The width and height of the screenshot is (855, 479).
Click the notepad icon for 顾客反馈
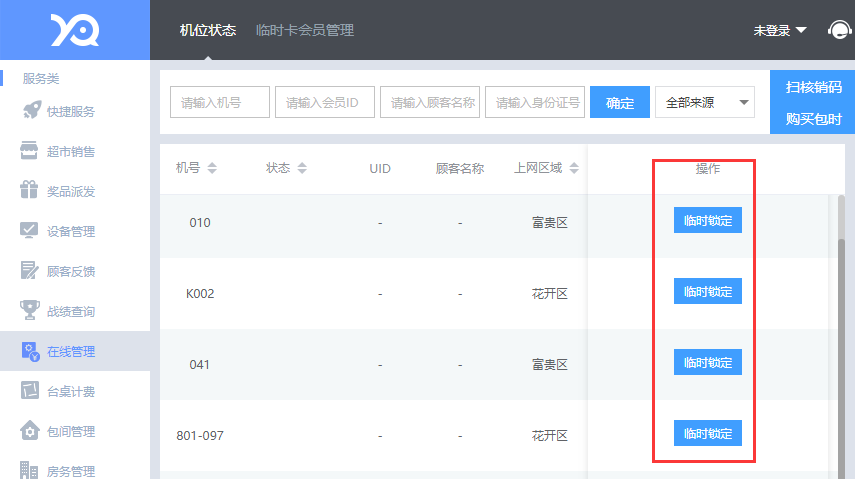(29, 270)
